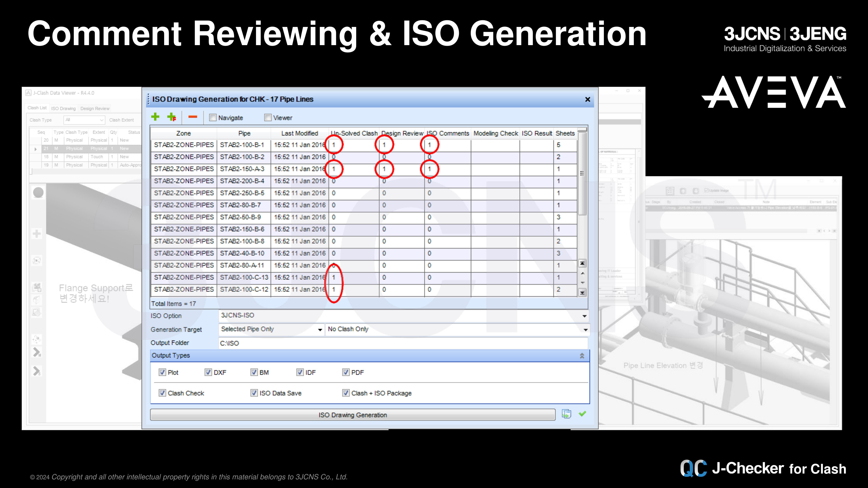Click the Pipe column header

(x=244, y=133)
